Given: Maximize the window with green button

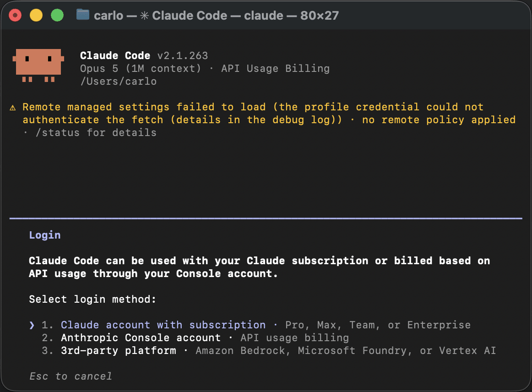Looking at the screenshot, I should pos(57,15).
